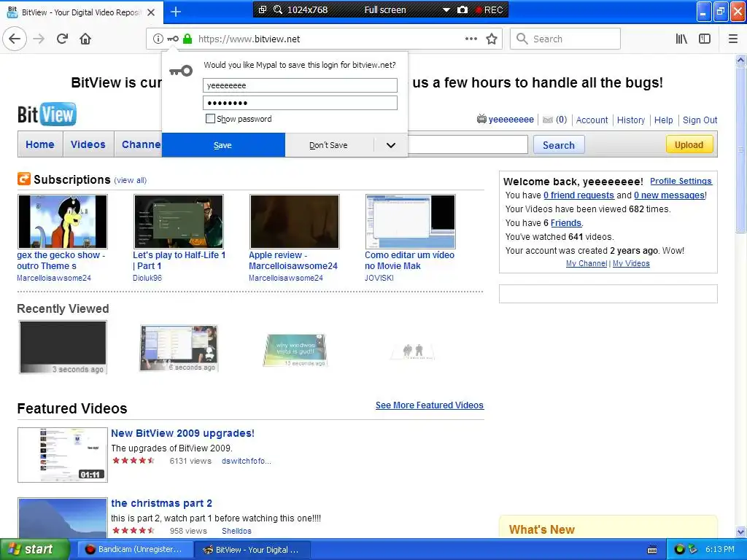Click the Bandicam magnifier icon beside 1024x768
The height and width of the screenshot is (560, 747).
coord(278,9)
